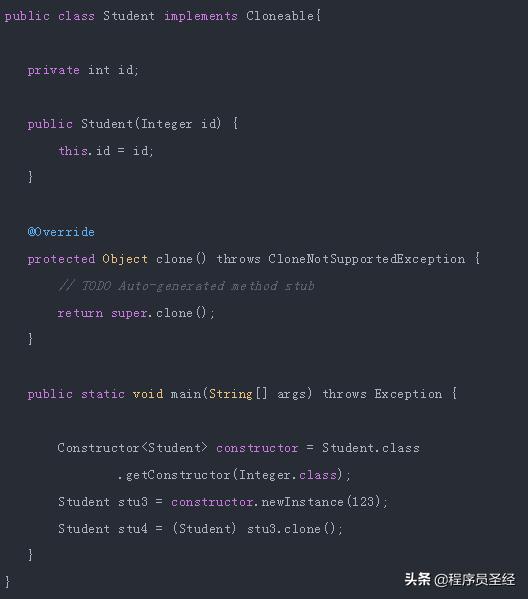528x599 pixels.
Task: Click the 'protected Object clone()' declaration
Action: [117, 259]
